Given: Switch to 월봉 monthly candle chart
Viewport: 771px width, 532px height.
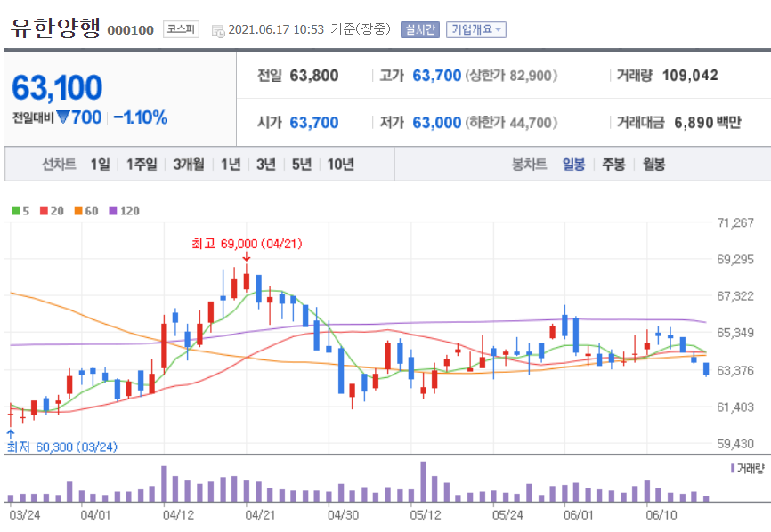Looking at the screenshot, I should [654, 164].
